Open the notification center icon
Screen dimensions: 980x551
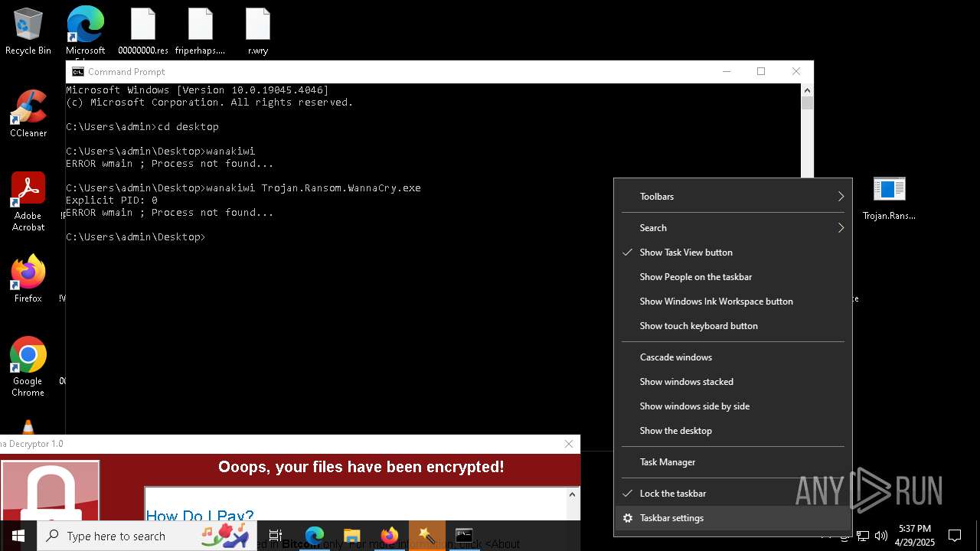(x=955, y=536)
